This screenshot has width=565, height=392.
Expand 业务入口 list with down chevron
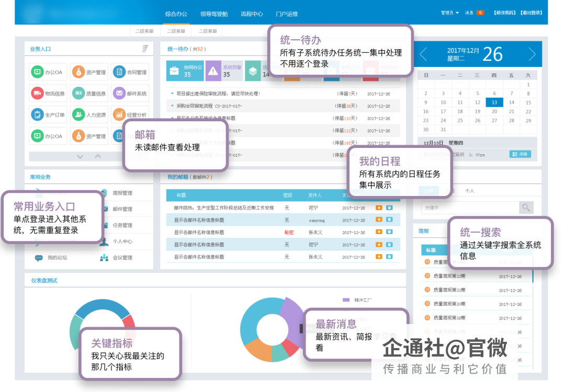click(x=80, y=156)
